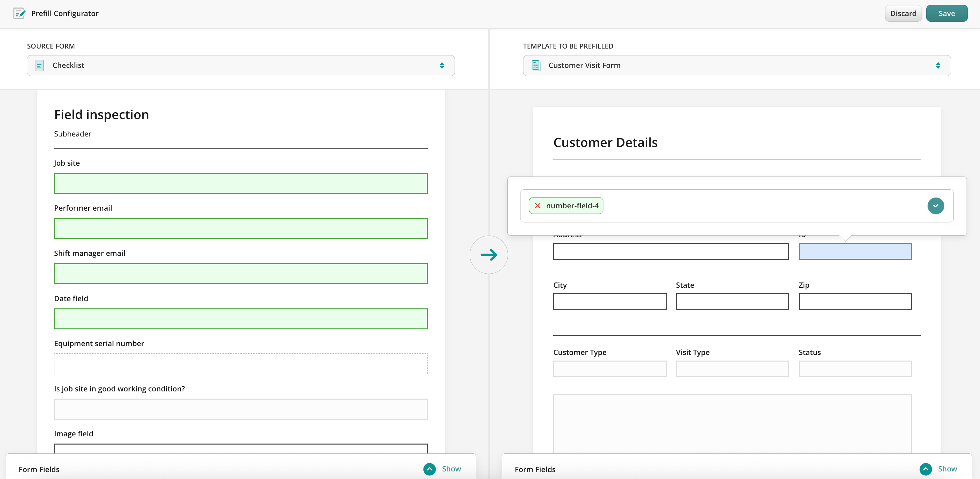This screenshot has width=980, height=479.
Task: Click the highlighted blue ID field
Action: click(x=855, y=251)
